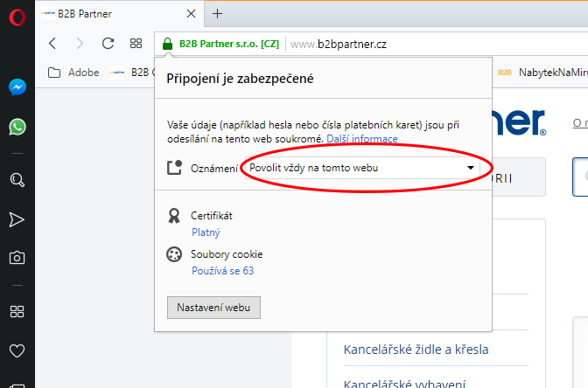Open the Opera menu logo
Viewport: 588px width, 388px height.
pos(17,17)
